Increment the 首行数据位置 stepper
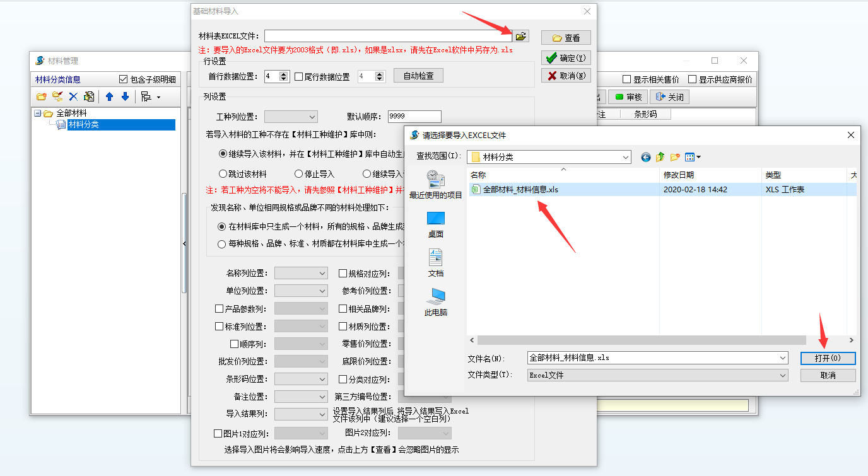Viewport: 868px width, 476px height. click(x=282, y=73)
